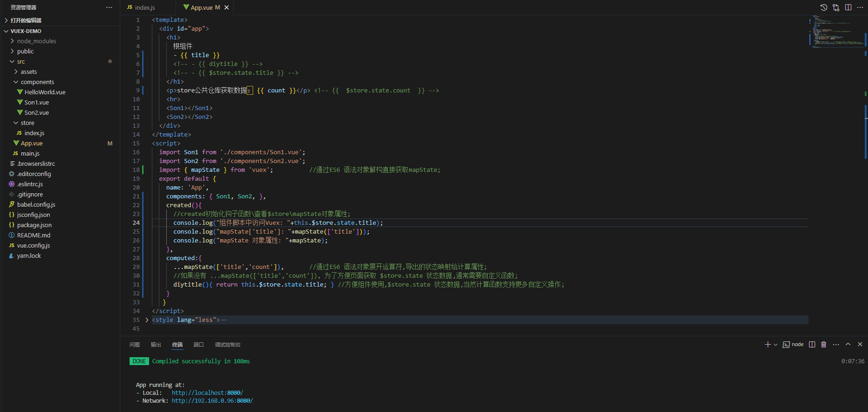Open main.js in the file tree

pos(60,154)
